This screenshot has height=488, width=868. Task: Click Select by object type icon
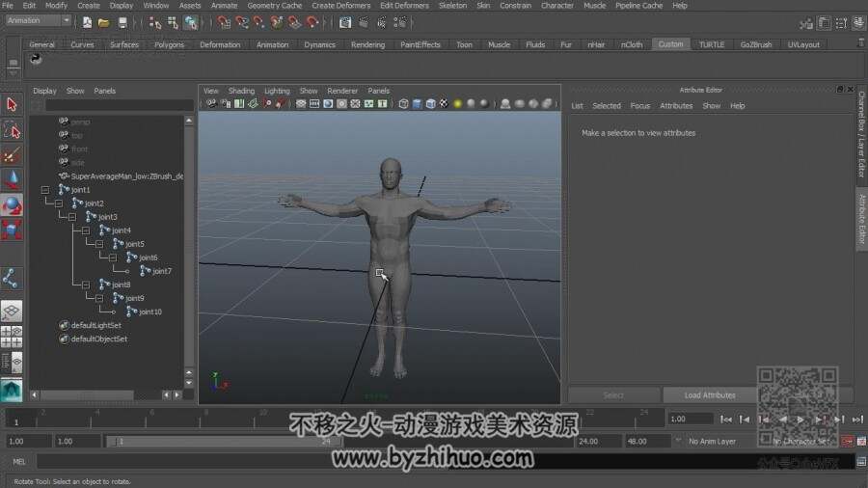pos(173,23)
